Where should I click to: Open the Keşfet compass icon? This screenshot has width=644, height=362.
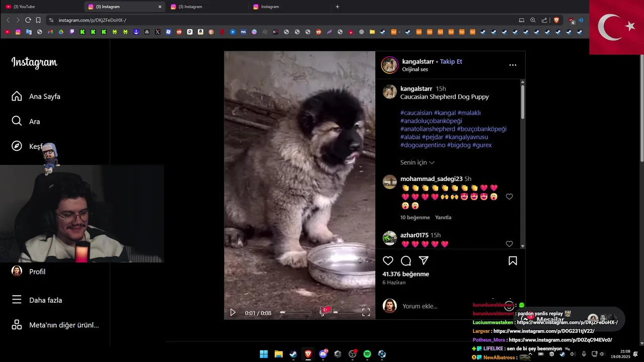(x=17, y=146)
